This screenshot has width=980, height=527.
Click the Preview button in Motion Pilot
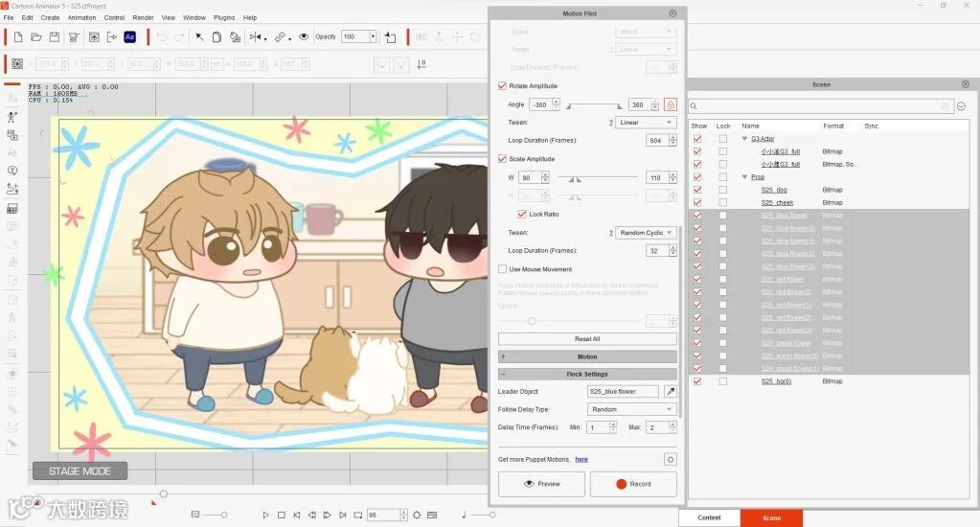(x=541, y=484)
